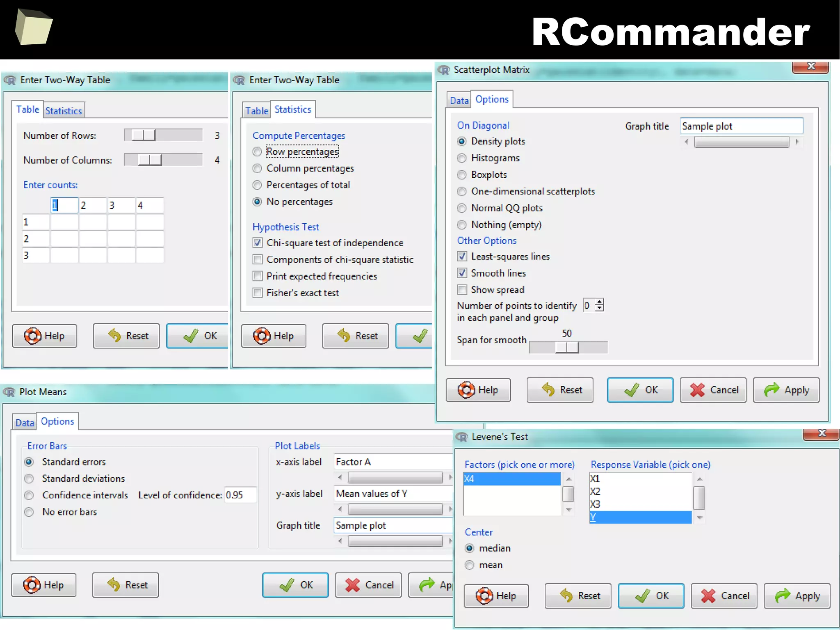This screenshot has width=840, height=630.
Task: Open Data tab in Scatterplot Matrix
Action: pos(459,101)
